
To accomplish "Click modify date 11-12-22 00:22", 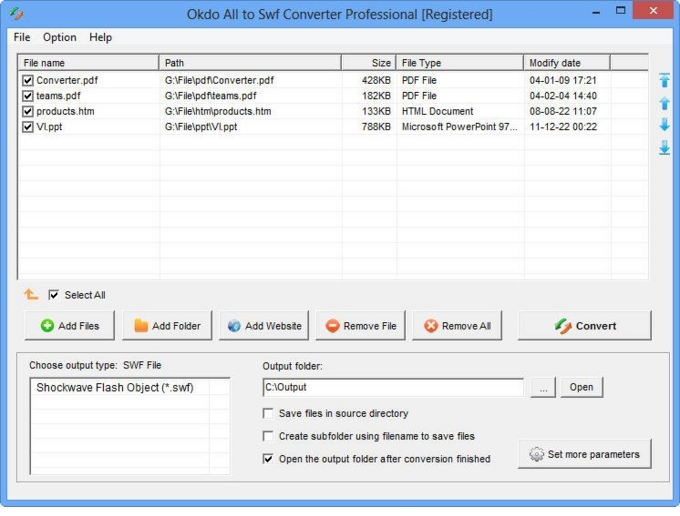I will 563,127.
